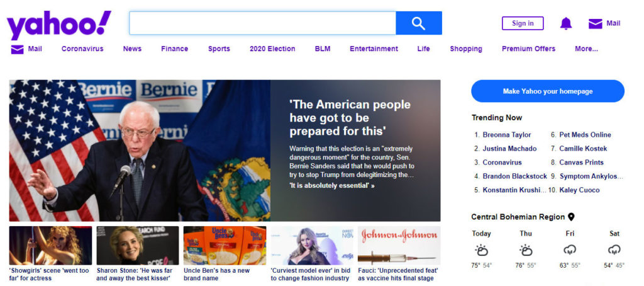The height and width of the screenshot is (286, 644).
Task: Click the Mail envelope icon in navigation bar
Action: click(x=17, y=49)
